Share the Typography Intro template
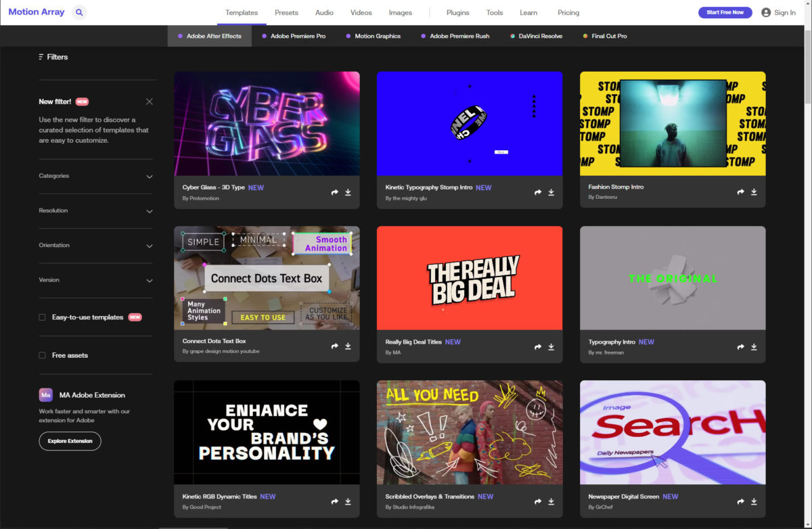Screen dimensions: 812x529 pyautogui.click(x=741, y=346)
